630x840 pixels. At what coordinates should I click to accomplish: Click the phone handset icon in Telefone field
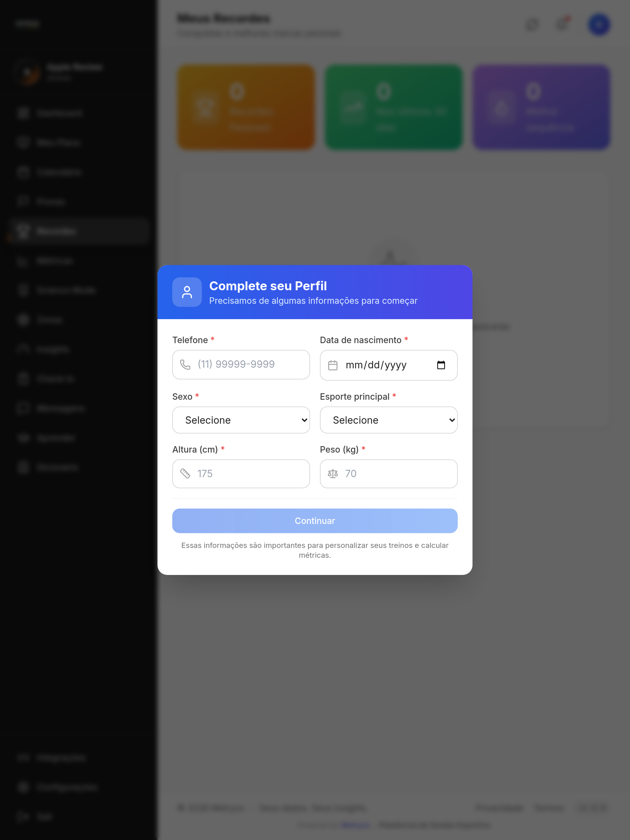pyautogui.click(x=185, y=365)
